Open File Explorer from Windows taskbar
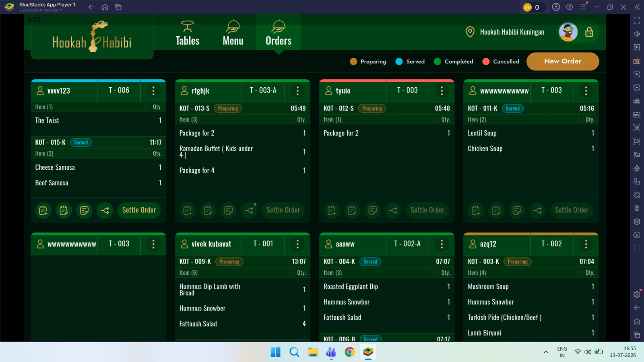644x362 pixels. point(313,352)
